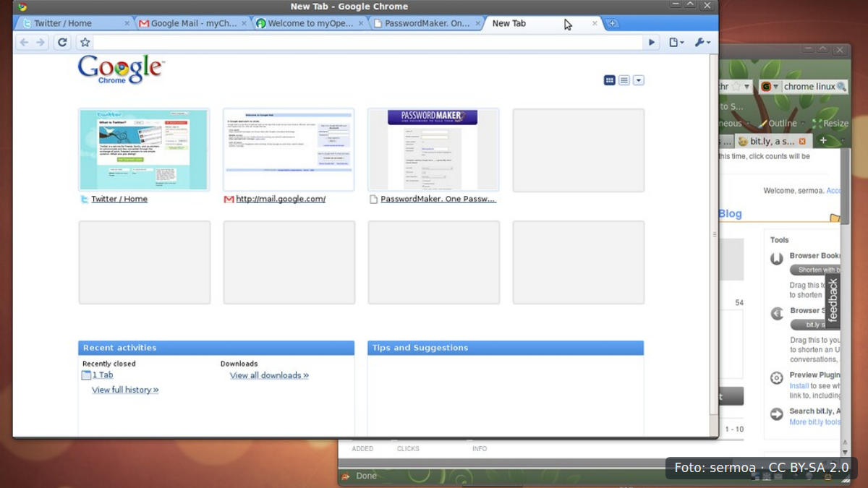Screen dimensions: 868x488
Task: Go back with Chrome's back arrow
Action: pos(24,43)
